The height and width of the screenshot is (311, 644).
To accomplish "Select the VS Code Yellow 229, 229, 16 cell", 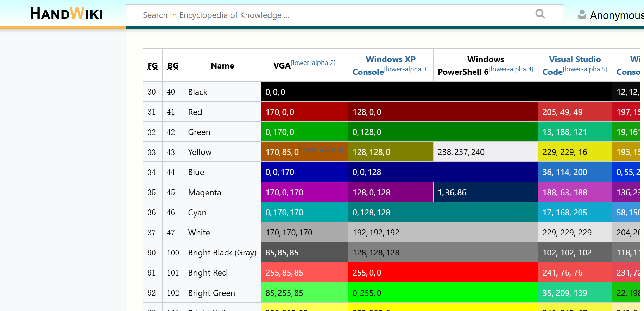I will [x=575, y=152].
